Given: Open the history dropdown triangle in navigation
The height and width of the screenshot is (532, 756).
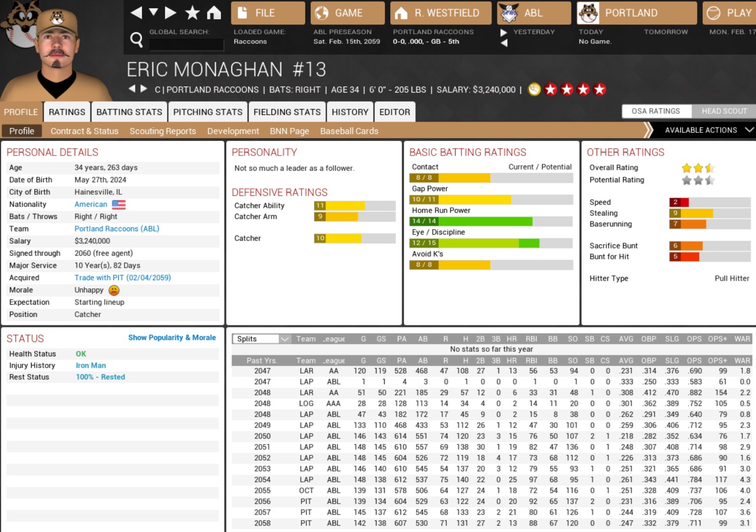Looking at the screenshot, I should tap(153, 13).
